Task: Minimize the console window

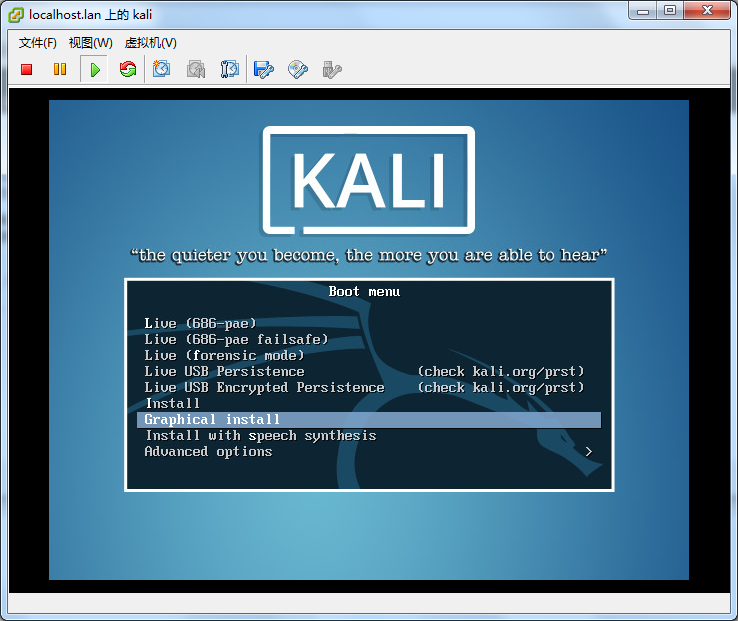Action: [x=643, y=10]
